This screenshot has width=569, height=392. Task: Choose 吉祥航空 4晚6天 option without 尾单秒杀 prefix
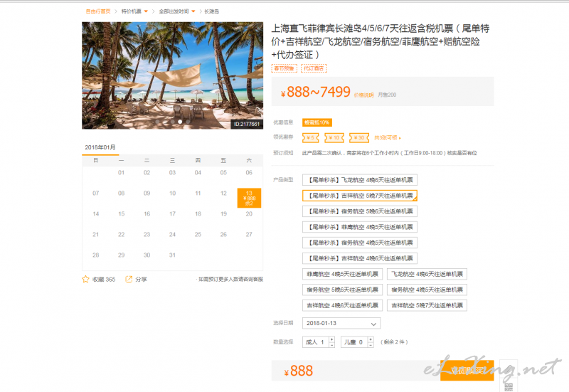point(342,305)
